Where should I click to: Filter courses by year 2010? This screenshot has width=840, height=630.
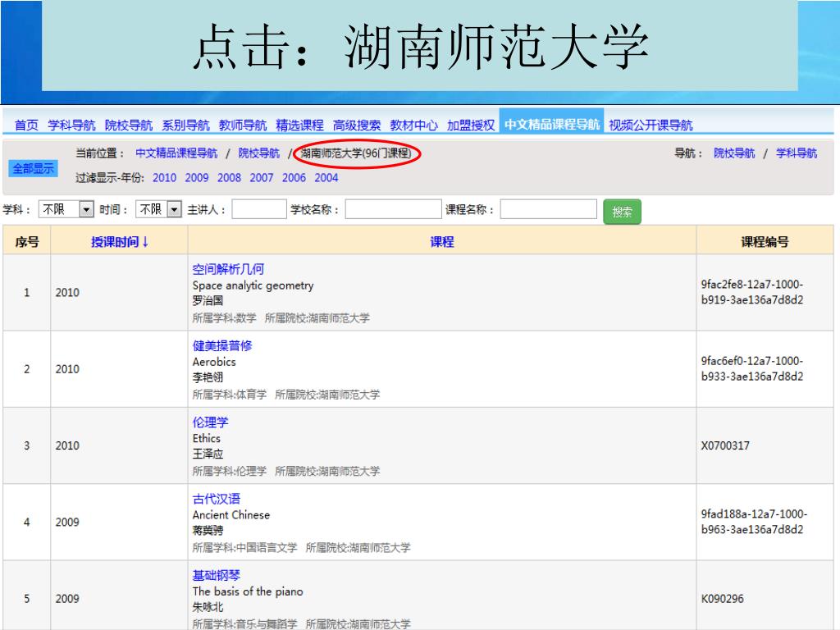pyautogui.click(x=164, y=178)
